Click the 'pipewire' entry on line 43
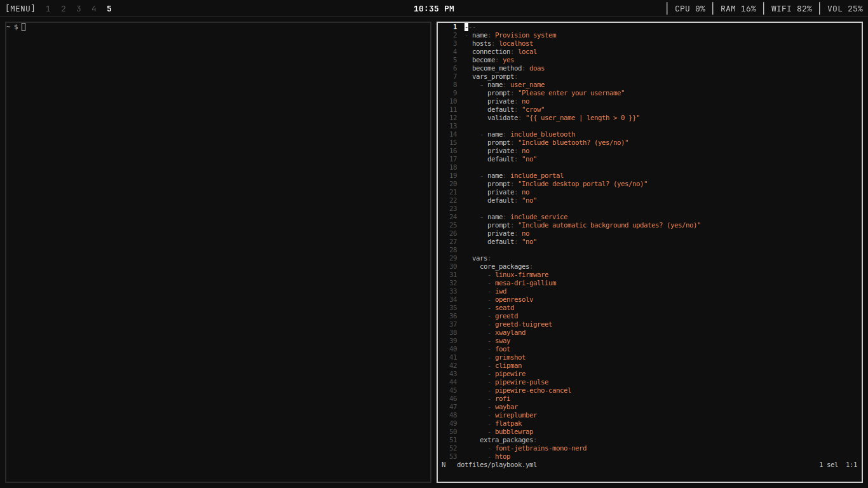 (x=510, y=374)
